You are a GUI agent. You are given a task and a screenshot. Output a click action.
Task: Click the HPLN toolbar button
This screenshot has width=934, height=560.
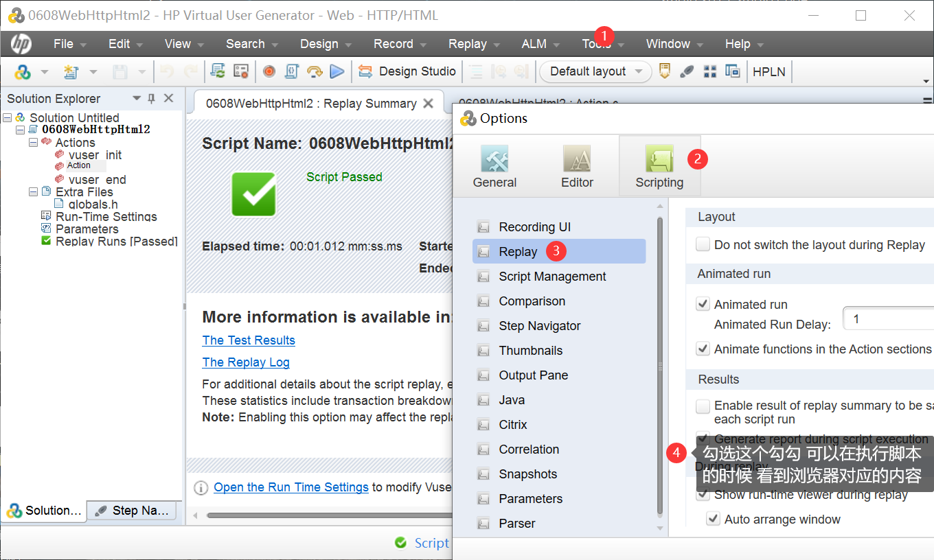[x=769, y=71]
